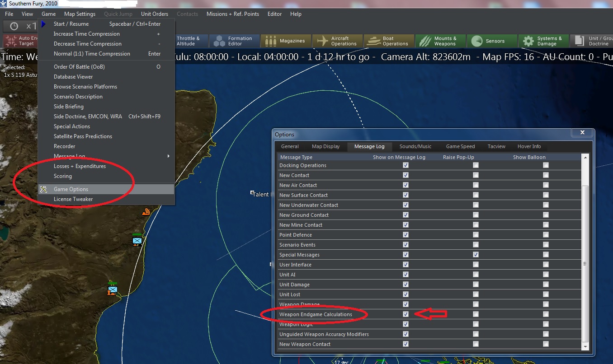This screenshot has height=364, width=613.
Task: Choose Start / Resume from Game menu
Action: [x=106, y=24]
